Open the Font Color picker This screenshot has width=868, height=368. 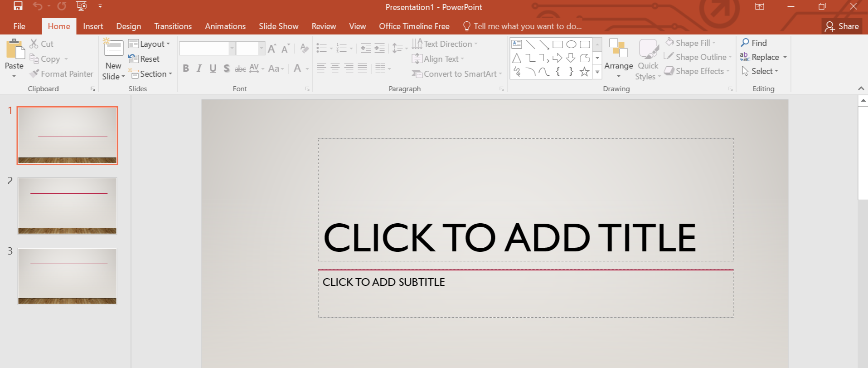(x=297, y=69)
